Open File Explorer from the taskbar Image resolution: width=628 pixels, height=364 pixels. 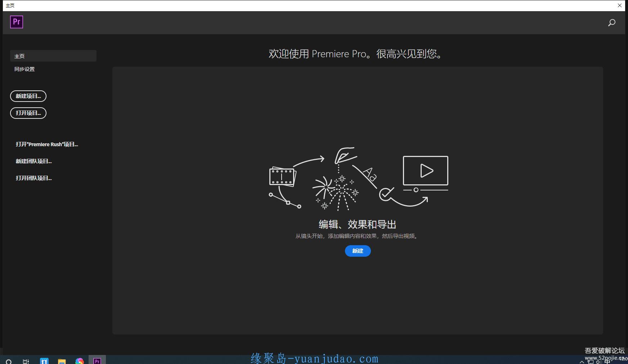pos(62,361)
